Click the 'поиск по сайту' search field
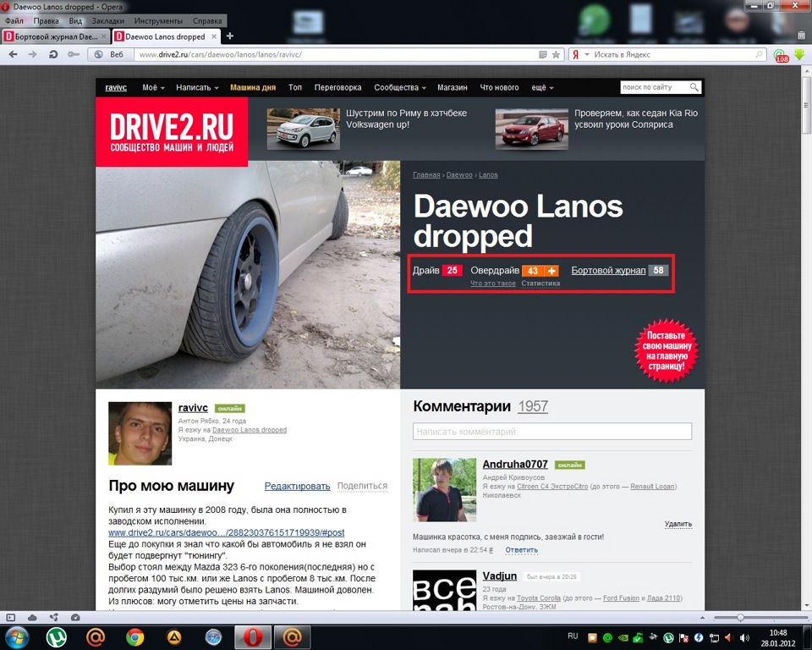Viewport: 812px width, 650px height. [x=655, y=87]
